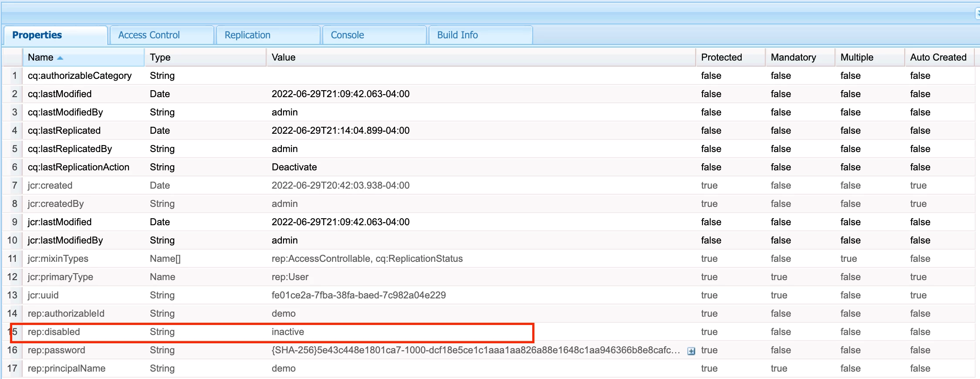This screenshot has height=379, width=980.
Task: Open the Console tab
Action: (x=374, y=35)
